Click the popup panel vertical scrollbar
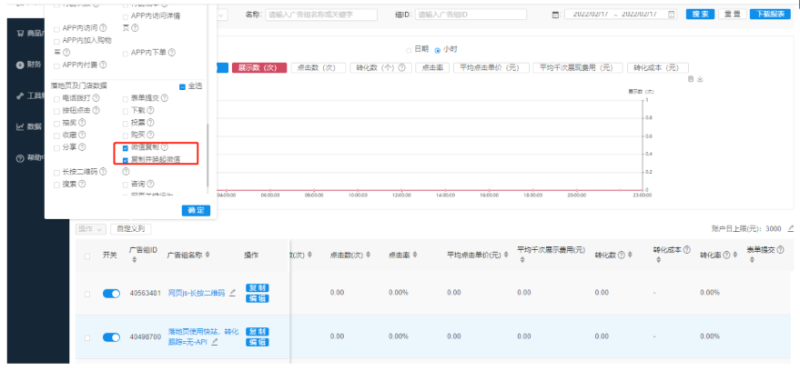 207,155
